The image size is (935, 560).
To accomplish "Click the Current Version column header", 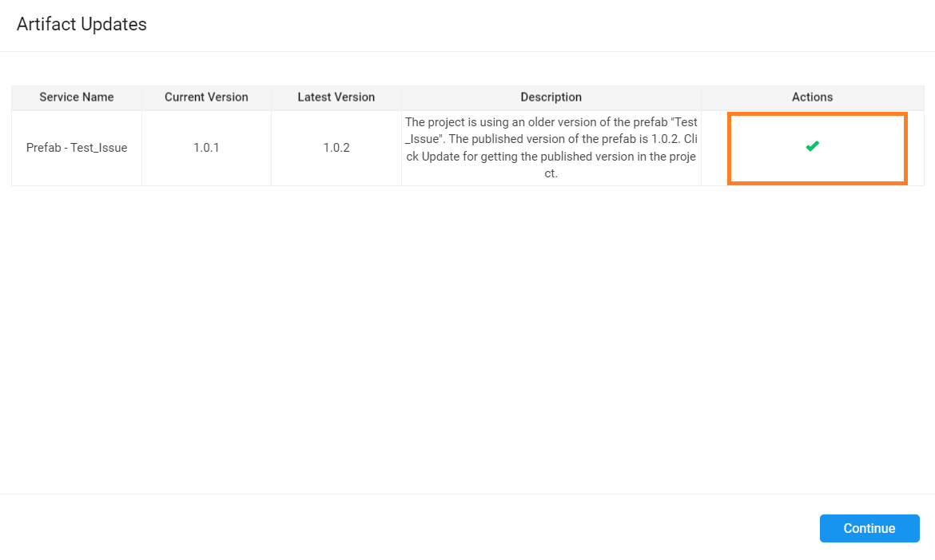I will tap(206, 97).
